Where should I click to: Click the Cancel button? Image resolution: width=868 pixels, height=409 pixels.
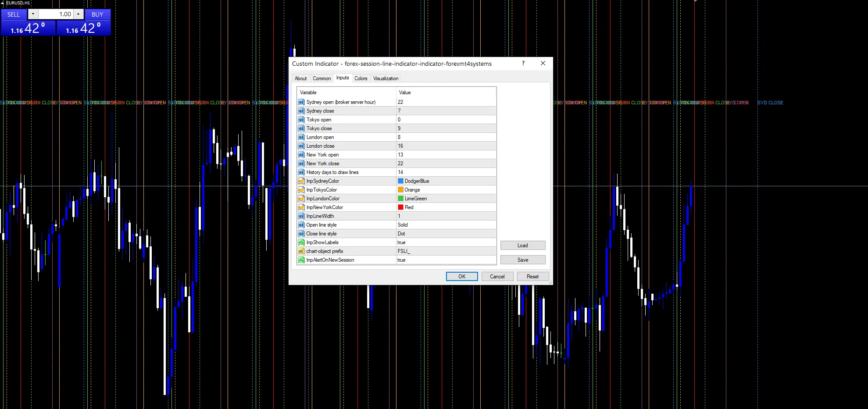497,277
